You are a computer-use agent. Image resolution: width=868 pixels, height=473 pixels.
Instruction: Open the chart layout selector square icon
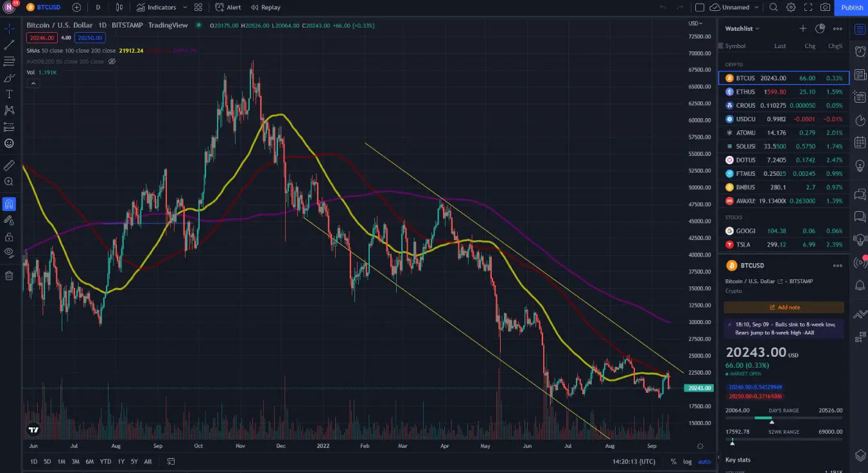point(700,7)
